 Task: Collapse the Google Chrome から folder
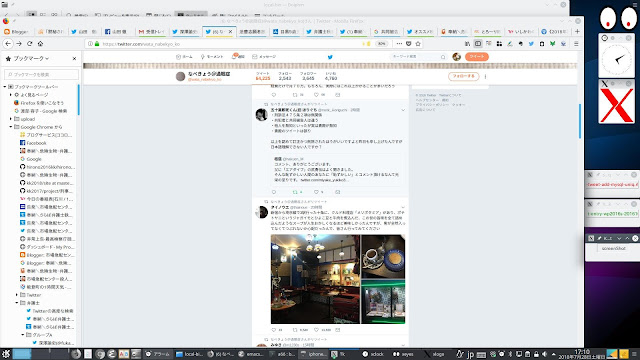11,127
